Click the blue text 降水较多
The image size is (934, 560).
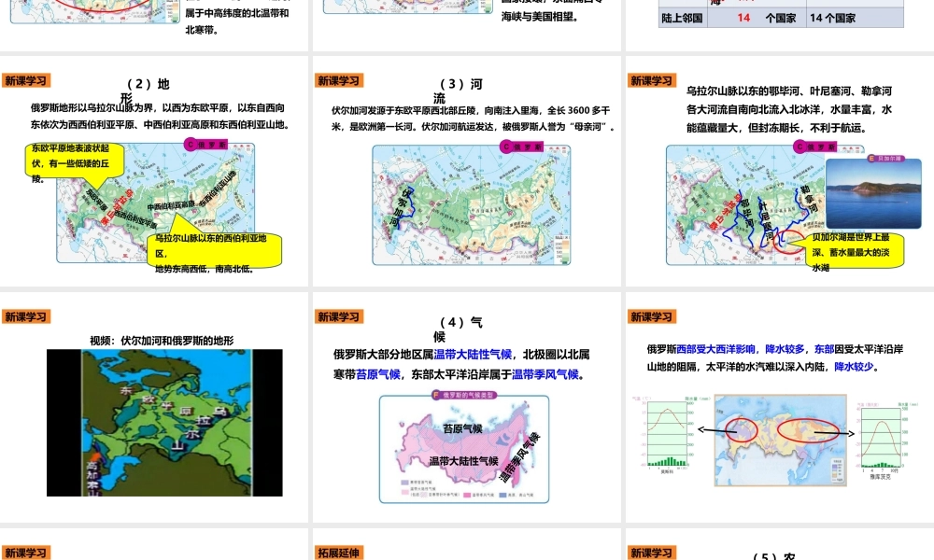click(785, 349)
